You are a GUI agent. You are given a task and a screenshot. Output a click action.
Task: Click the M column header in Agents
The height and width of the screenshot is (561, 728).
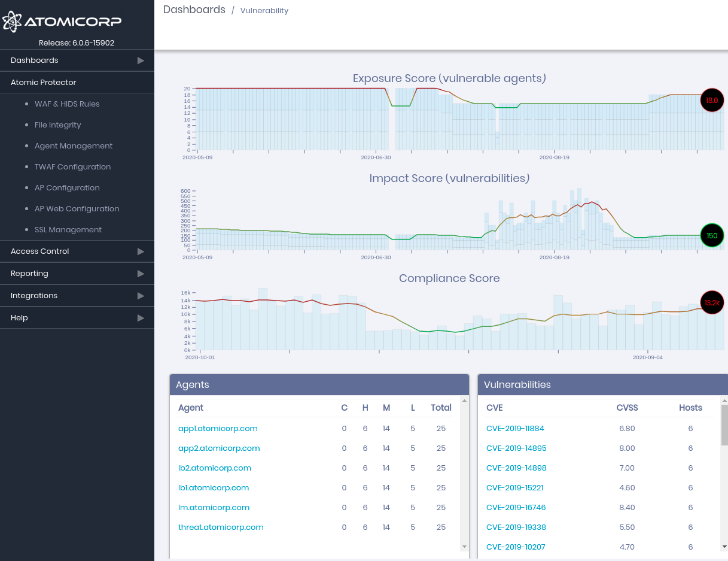point(386,408)
